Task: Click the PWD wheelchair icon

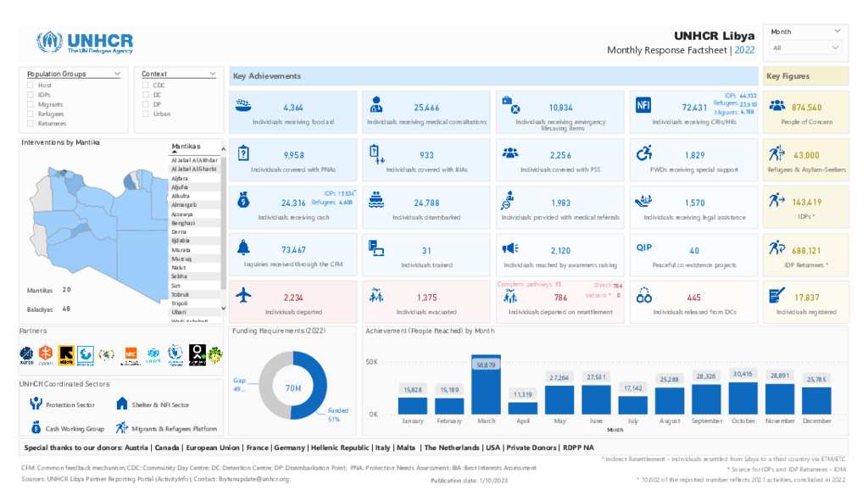Action: [x=644, y=153]
